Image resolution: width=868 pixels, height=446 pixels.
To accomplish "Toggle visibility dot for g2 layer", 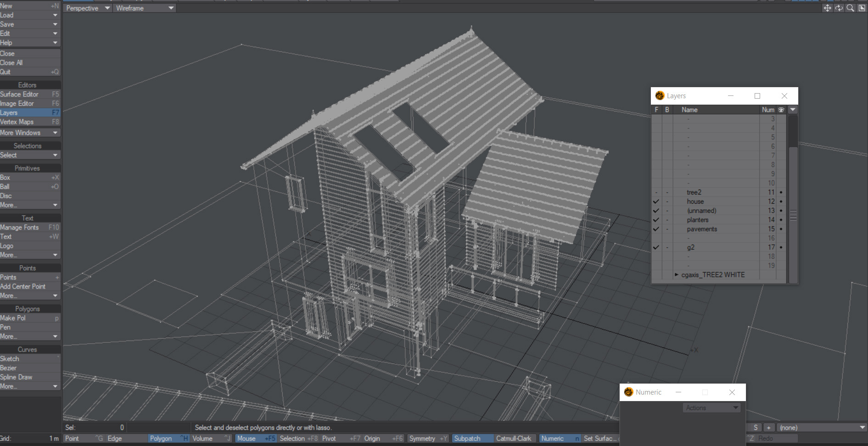I will click(x=781, y=247).
